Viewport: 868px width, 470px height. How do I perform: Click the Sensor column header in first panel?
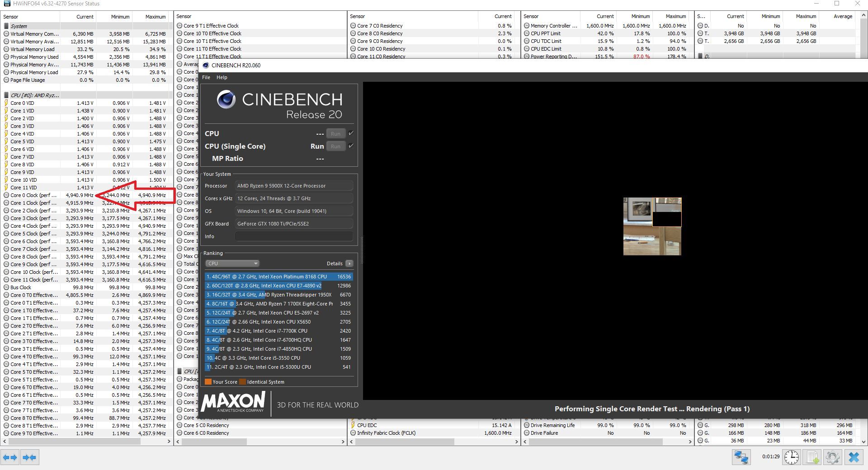point(30,17)
